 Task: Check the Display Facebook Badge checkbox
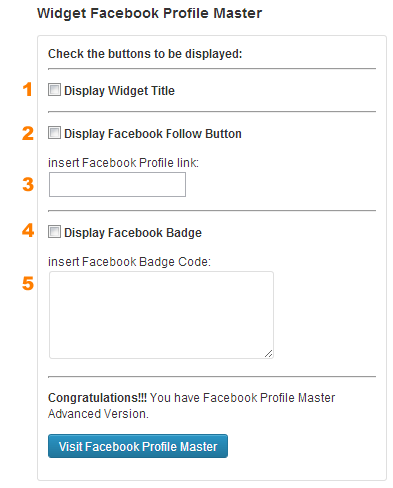pos(54,232)
